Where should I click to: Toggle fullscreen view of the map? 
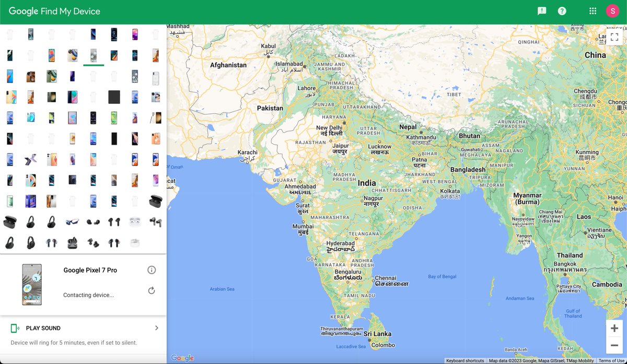coord(614,37)
